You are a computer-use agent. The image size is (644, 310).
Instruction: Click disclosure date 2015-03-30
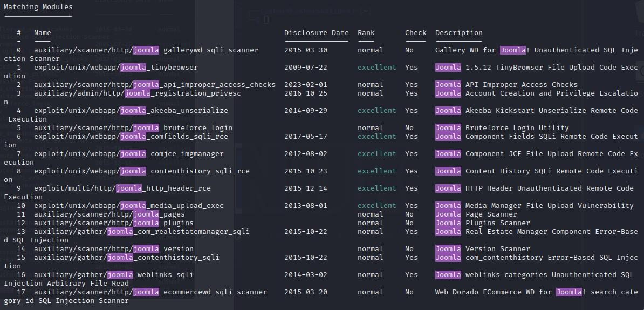coord(306,50)
